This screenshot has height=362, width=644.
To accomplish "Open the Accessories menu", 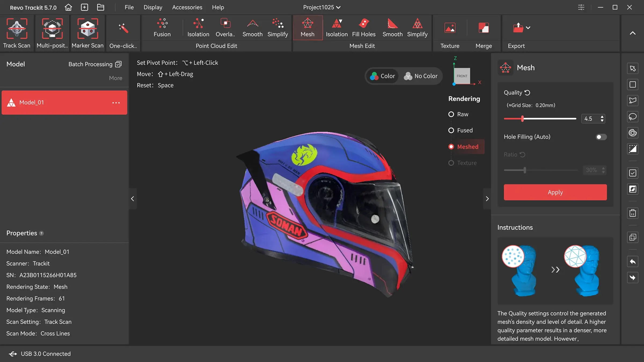I will click(x=187, y=7).
